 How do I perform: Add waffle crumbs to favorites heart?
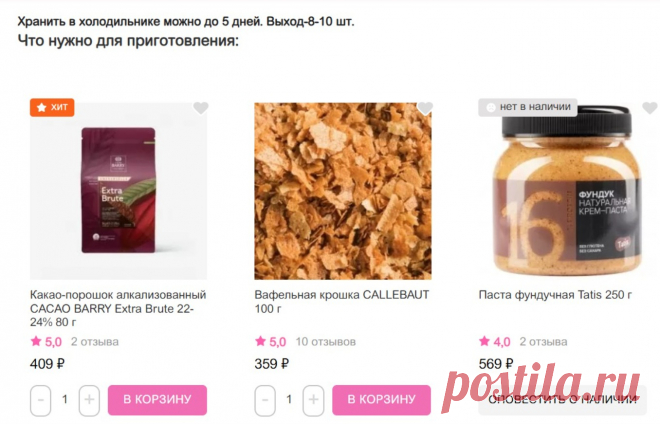pos(425,108)
